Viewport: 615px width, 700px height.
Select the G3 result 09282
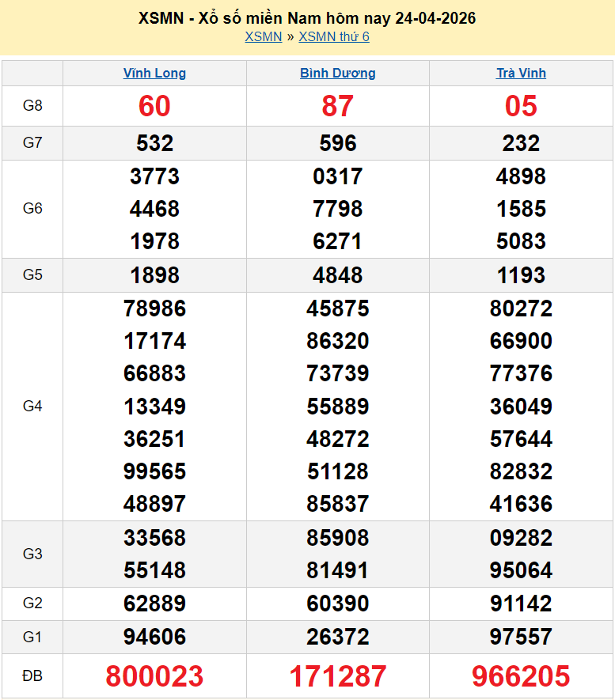pyautogui.click(x=521, y=538)
